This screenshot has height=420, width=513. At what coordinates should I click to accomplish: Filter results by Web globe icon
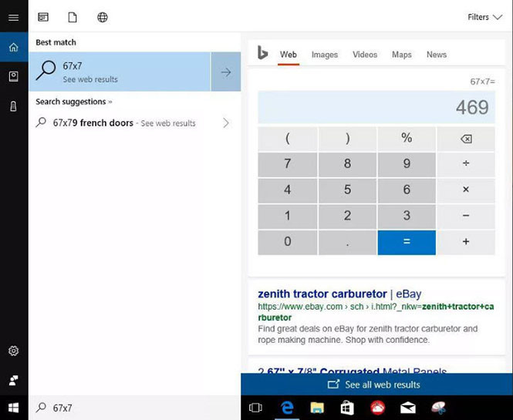tap(103, 17)
